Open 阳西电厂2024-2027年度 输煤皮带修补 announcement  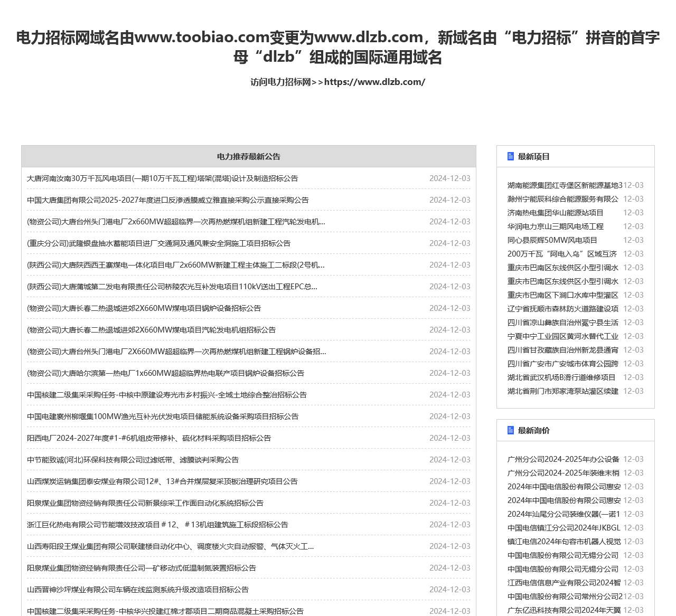coord(149,438)
